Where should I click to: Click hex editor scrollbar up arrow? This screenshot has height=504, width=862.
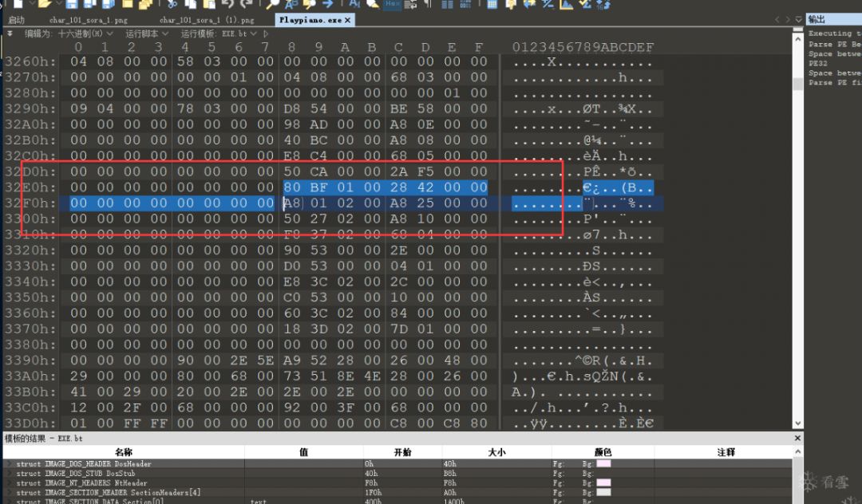click(797, 40)
